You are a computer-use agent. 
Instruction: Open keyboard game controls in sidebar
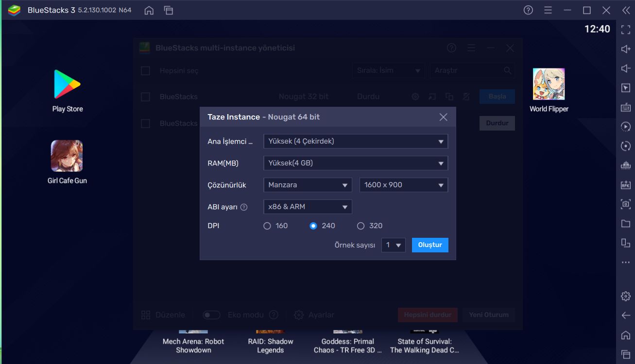pos(626,107)
